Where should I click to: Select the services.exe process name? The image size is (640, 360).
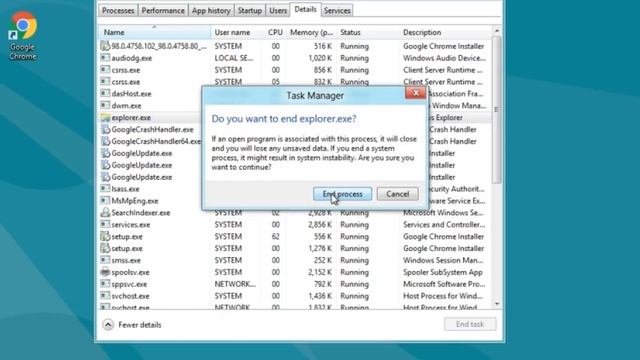(x=131, y=224)
